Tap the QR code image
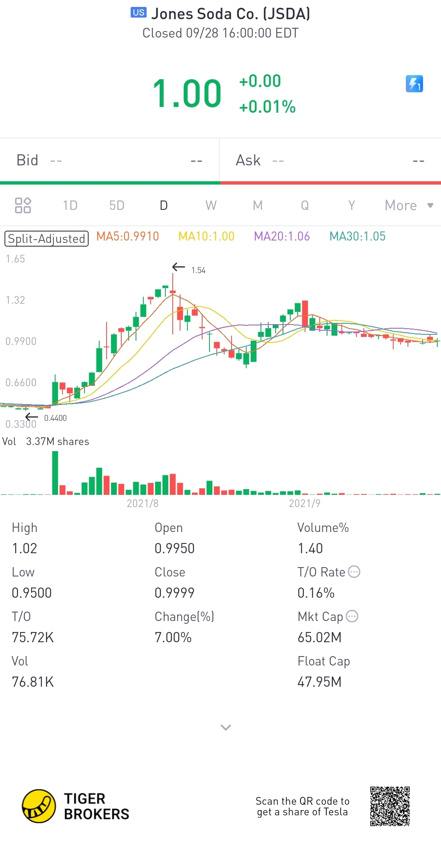This screenshot has width=441, height=868. [x=390, y=806]
